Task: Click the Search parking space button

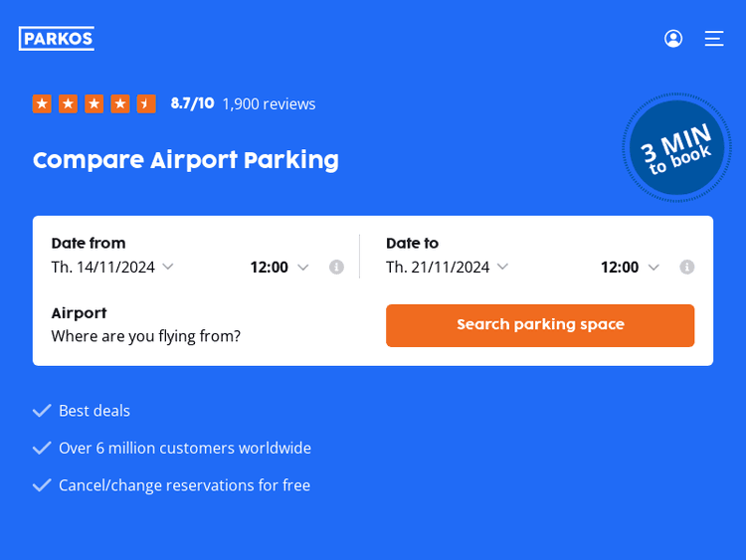Action: 540,325
